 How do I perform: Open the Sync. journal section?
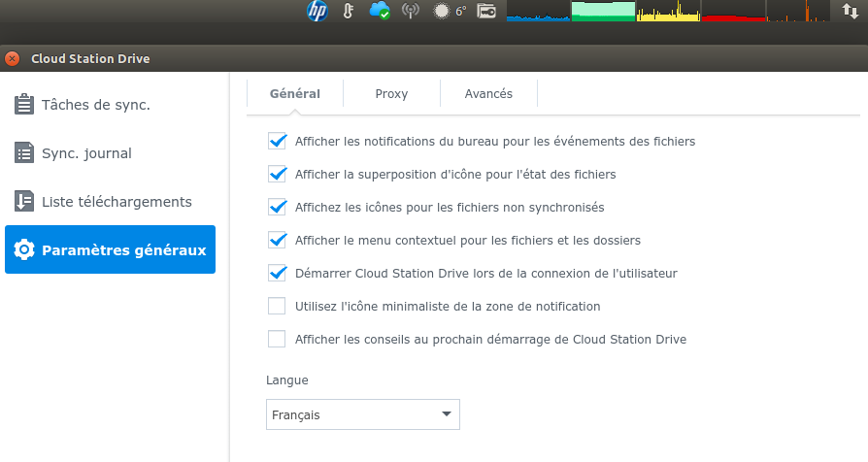point(86,153)
